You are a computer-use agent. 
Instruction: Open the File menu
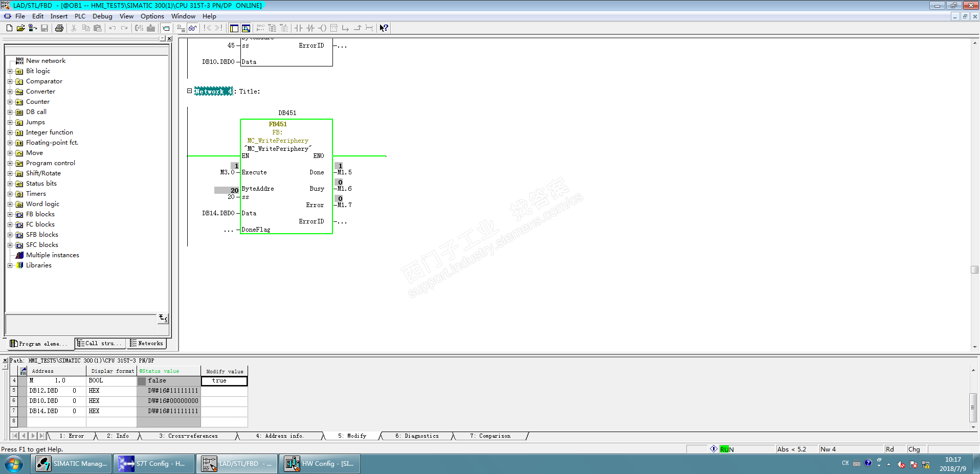(x=20, y=16)
